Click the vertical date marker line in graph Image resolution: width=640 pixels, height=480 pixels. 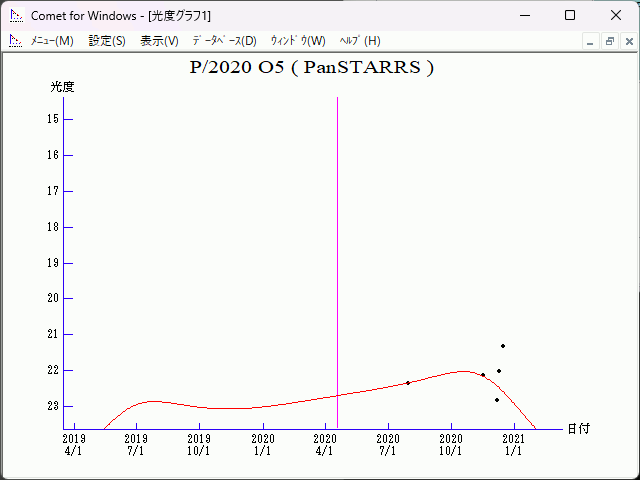click(x=337, y=250)
